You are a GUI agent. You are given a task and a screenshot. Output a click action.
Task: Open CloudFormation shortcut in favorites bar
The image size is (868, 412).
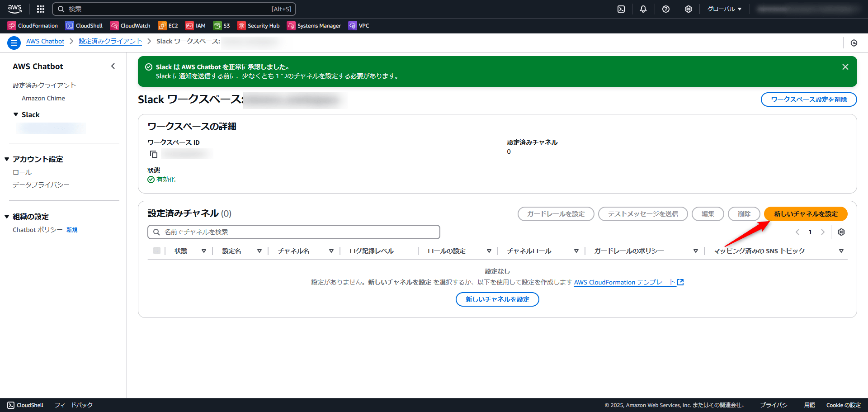click(33, 26)
